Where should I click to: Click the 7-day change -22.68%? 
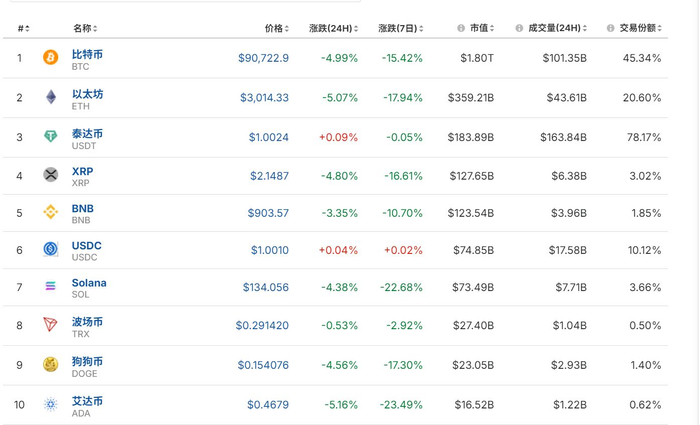401,287
